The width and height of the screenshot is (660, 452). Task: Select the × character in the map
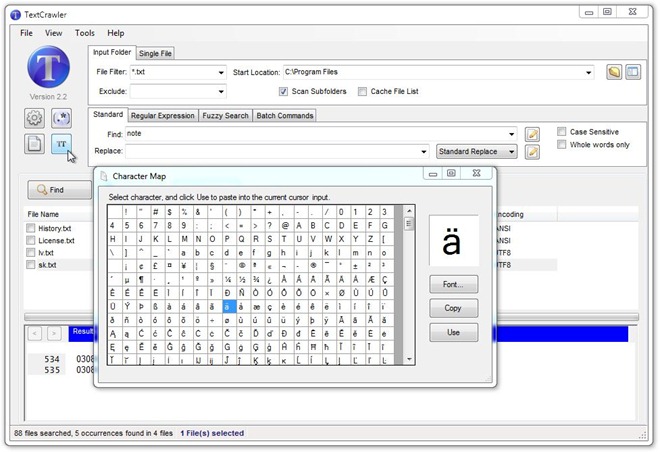click(327, 293)
